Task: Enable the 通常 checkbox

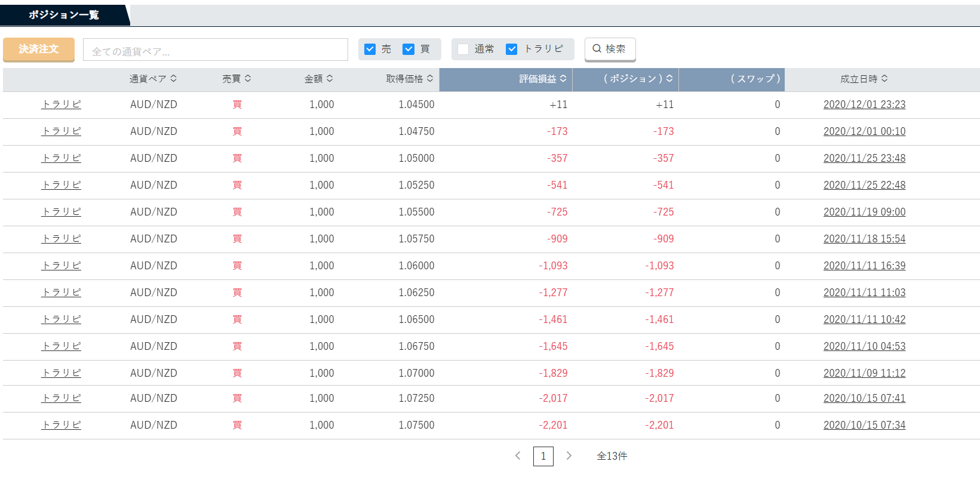Action: point(463,49)
